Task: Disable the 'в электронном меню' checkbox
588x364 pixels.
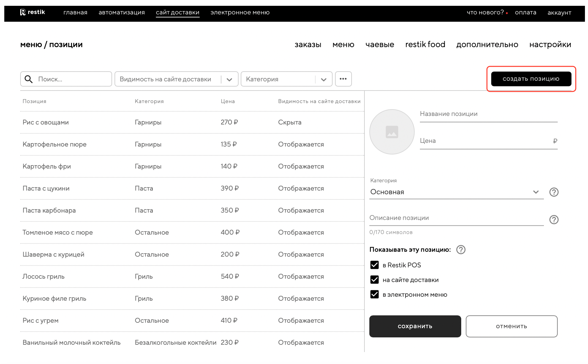Action: (x=374, y=294)
